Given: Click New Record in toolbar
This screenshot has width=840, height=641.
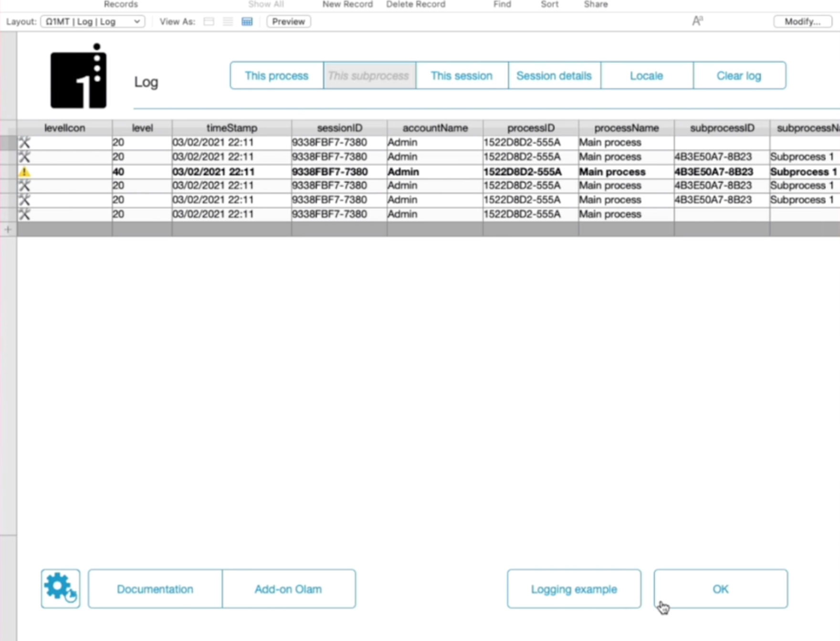Looking at the screenshot, I should [347, 4].
